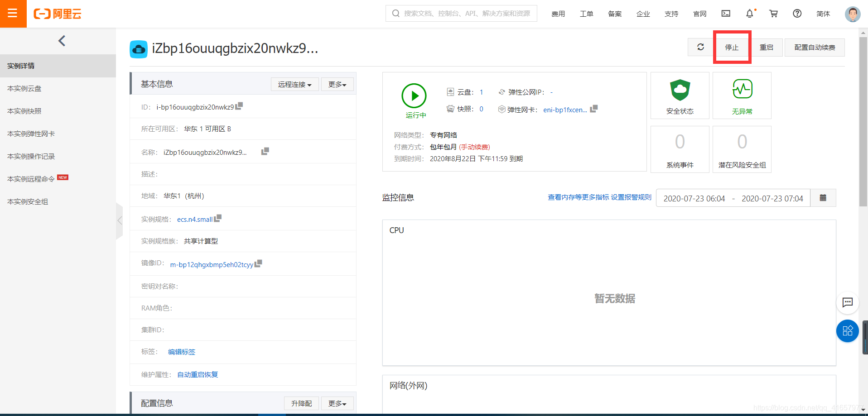Open the m-bp12qhgxbmp5eh02tcyy image link
Image resolution: width=868 pixels, height=416 pixels.
pyautogui.click(x=212, y=265)
